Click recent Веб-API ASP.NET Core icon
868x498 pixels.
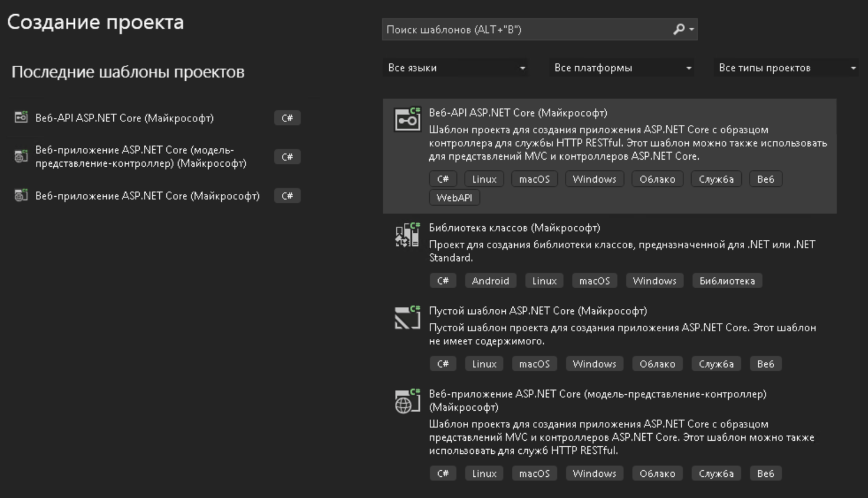[21, 117]
